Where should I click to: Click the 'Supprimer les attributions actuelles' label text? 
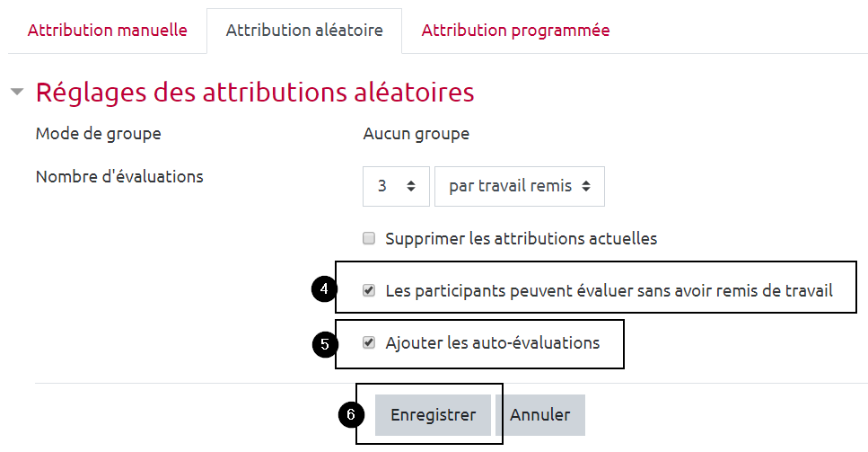pos(521,239)
